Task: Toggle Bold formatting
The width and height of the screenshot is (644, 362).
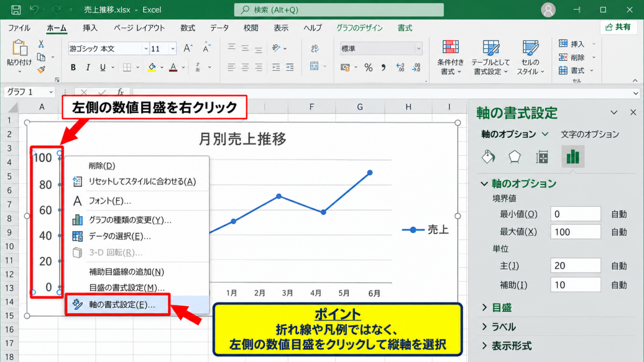Action: click(x=73, y=67)
